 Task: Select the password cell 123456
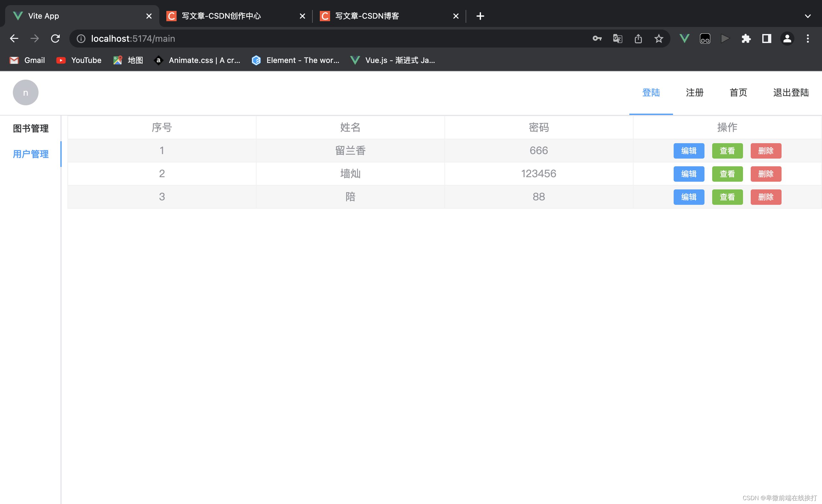539,174
